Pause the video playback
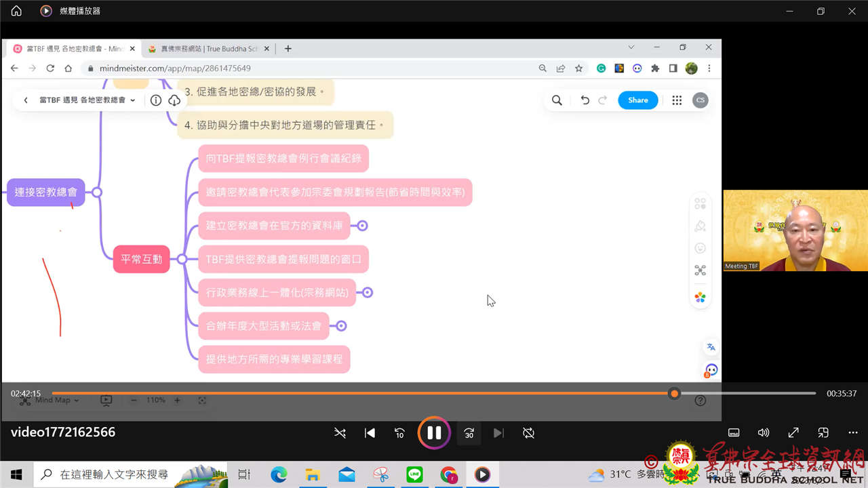The height and width of the screenshot is (488, 868). 434,433
